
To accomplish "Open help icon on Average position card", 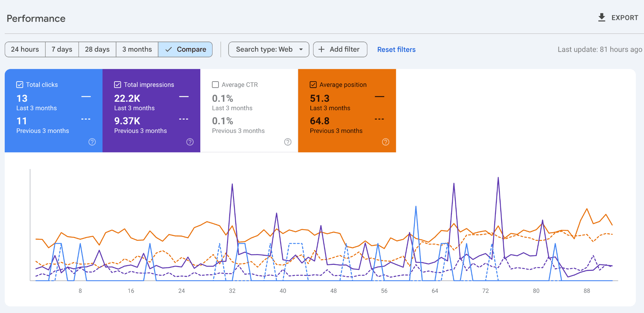I will [x=386, y=142].
